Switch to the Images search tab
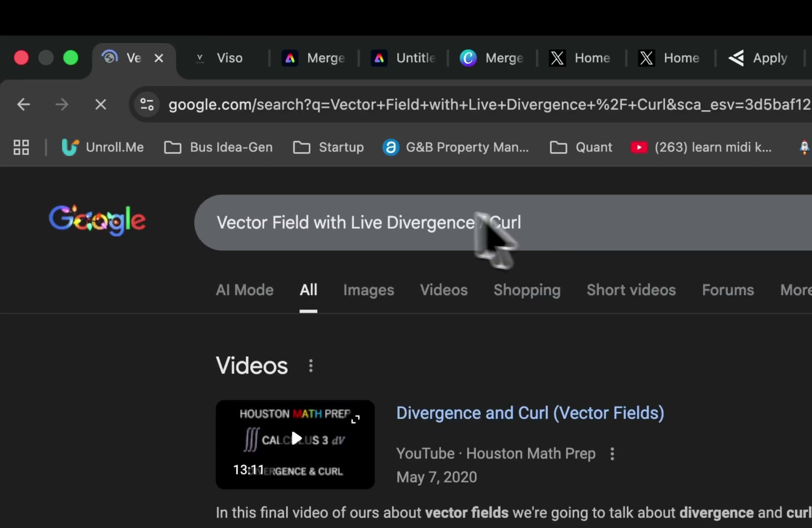The width and height of the screenshot is (812, 528). pos(368,290)
